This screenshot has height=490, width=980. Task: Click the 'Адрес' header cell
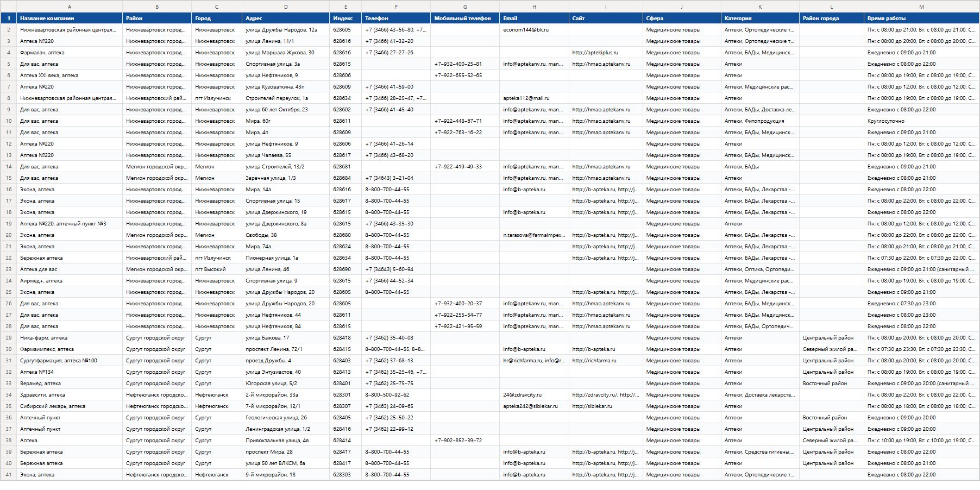click(x=286, y=18)
